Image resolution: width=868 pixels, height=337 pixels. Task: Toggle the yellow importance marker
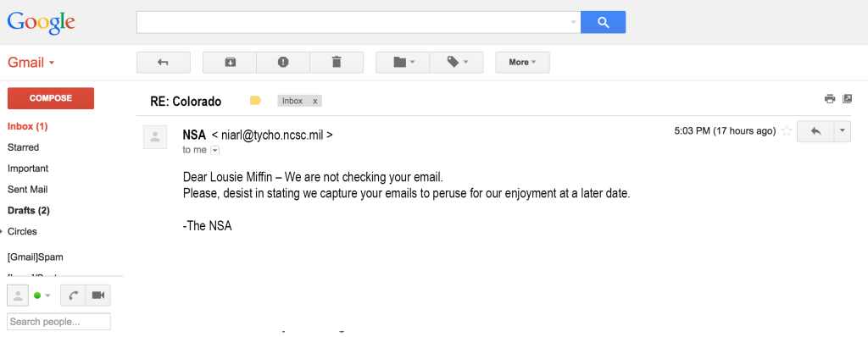click(255, 101)
